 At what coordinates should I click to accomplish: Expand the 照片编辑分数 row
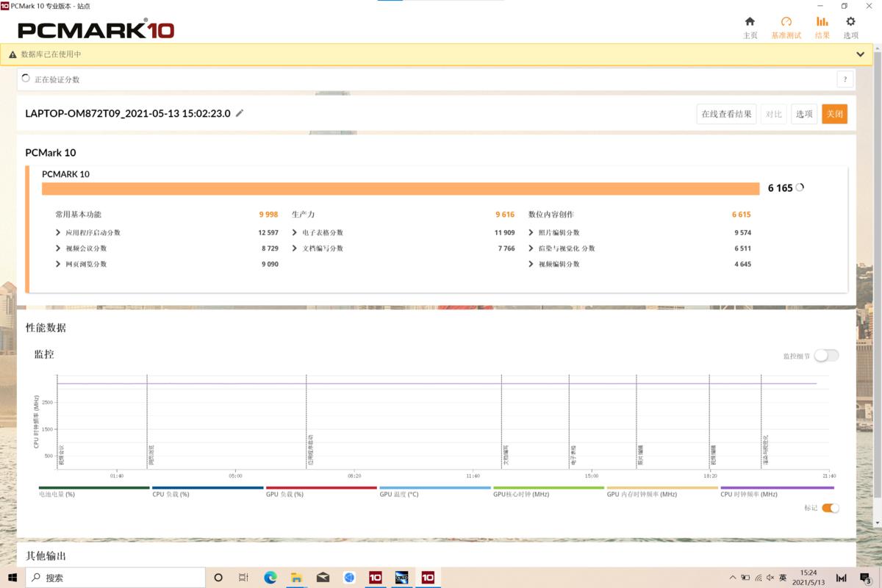pyautogui.click(x=531, y=233)
